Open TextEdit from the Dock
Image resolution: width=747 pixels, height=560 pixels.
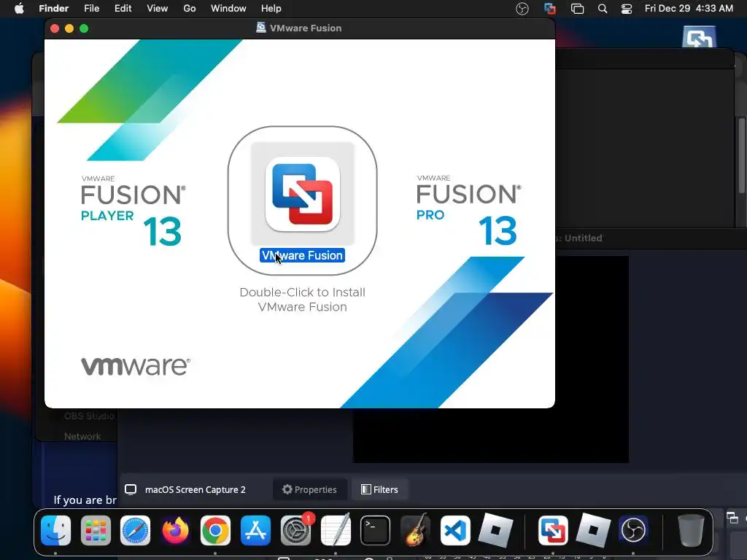click(336, 530)
